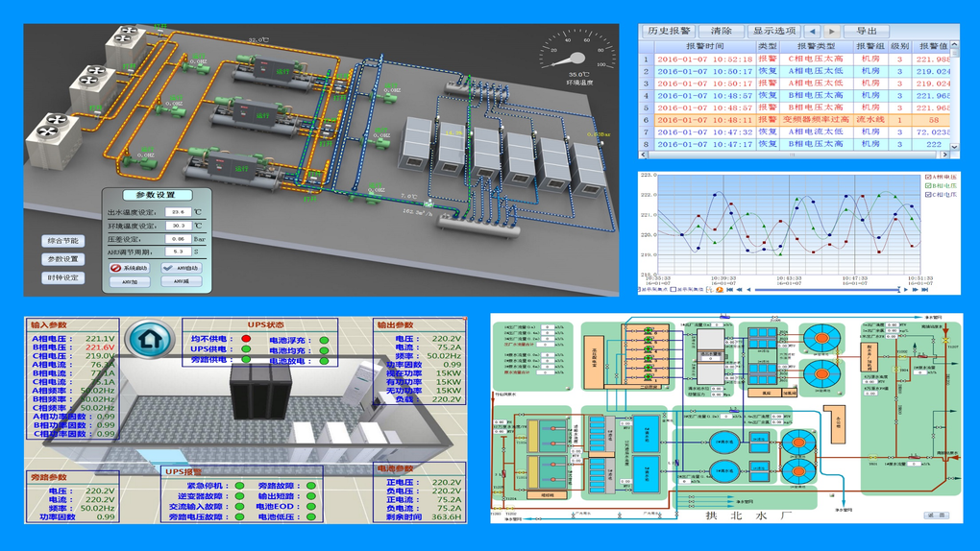980x551 pixels.
Task: Edit the 出水温度设定 value field
Action: [178, 212]
